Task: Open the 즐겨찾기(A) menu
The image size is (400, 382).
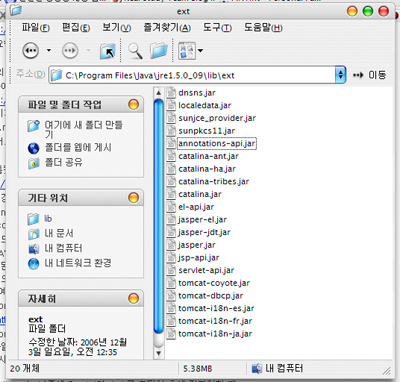Action: (167, 27)
